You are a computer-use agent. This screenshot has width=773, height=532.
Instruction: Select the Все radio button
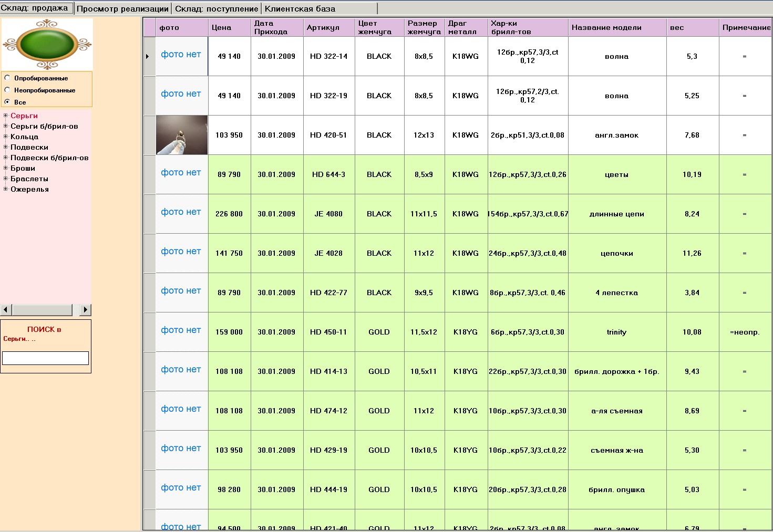pyautogui.click(x=7, y=101)
